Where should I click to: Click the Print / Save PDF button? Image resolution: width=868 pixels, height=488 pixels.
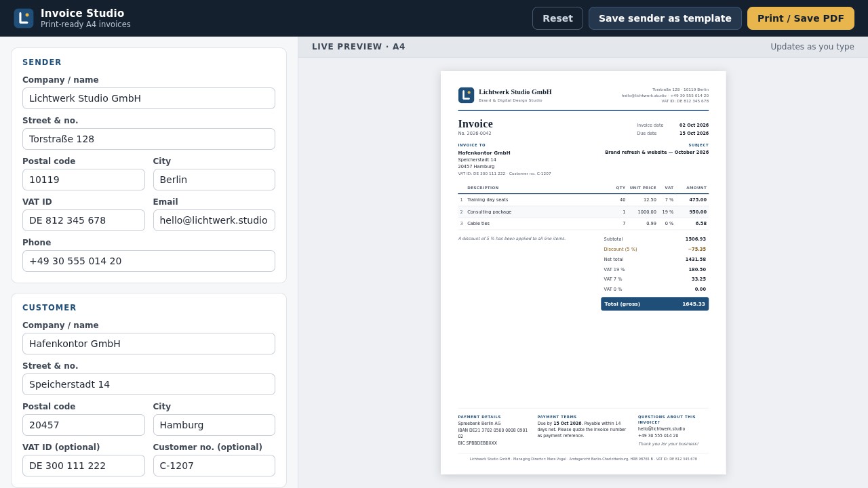(x=801, y=18)
